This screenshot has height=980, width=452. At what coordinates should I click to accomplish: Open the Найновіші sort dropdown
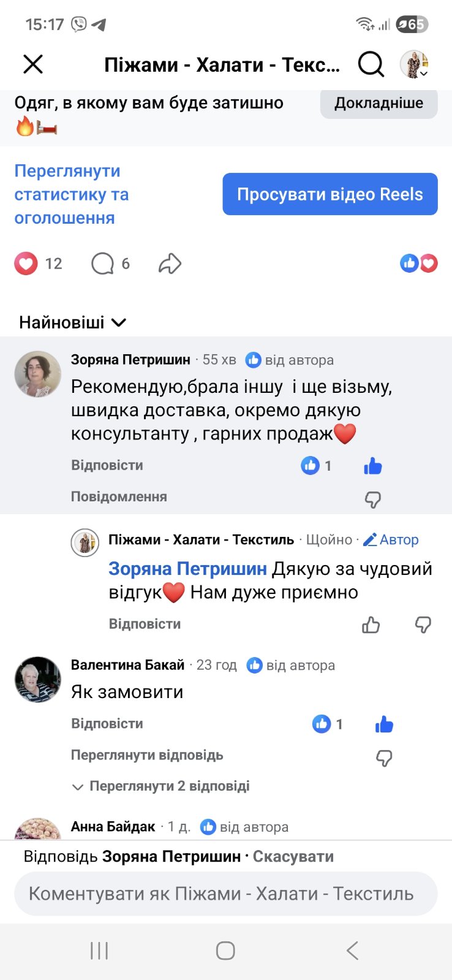[x=72, y=322]
